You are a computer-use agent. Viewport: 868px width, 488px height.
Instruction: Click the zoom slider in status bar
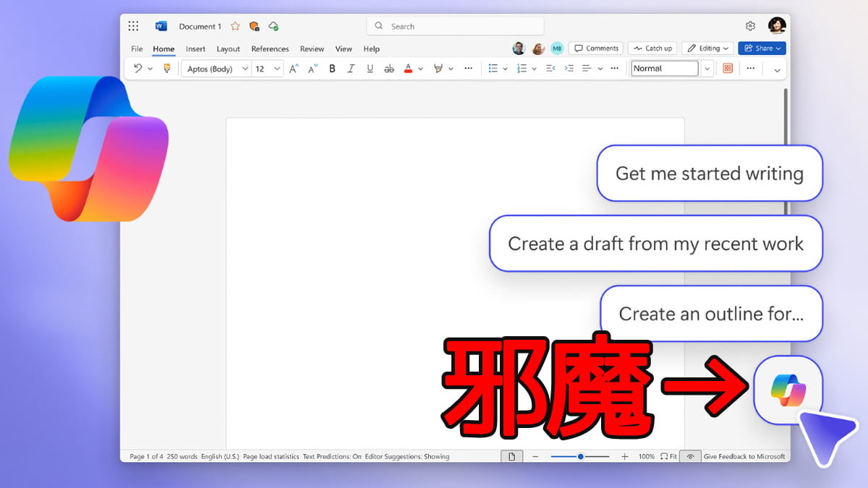click(580, 457)
